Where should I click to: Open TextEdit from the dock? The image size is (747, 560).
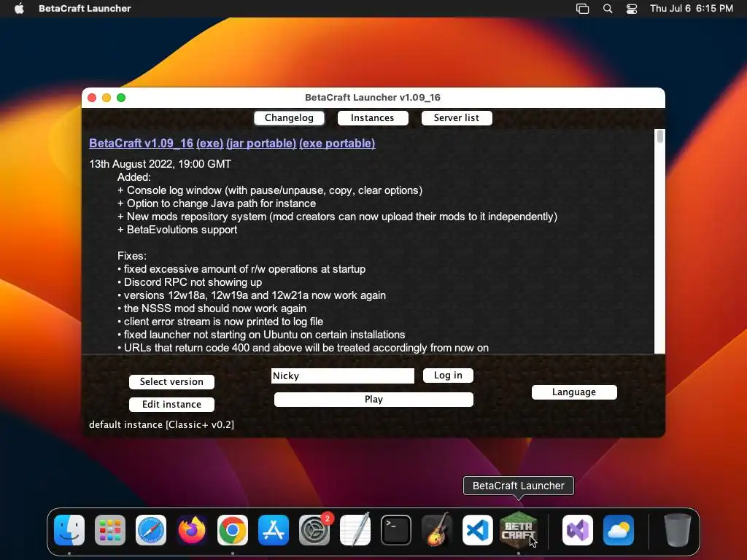click(355, 530)
